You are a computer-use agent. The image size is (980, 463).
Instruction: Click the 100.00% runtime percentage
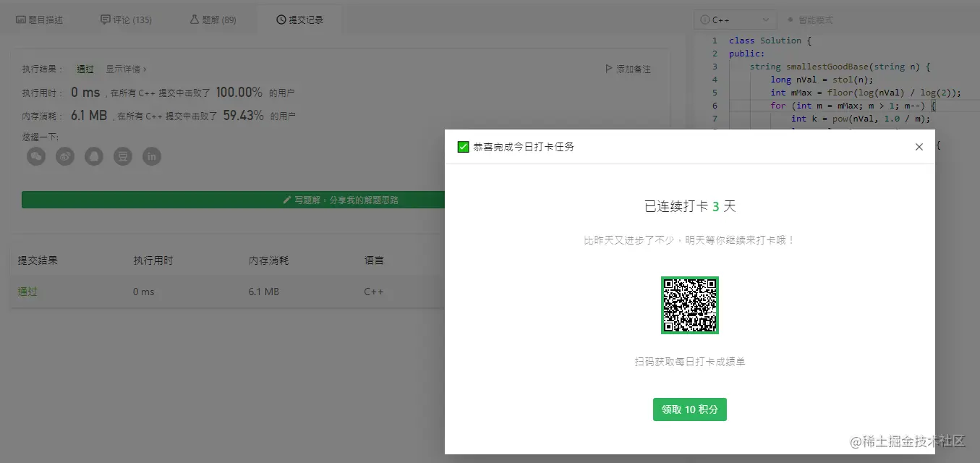coord(239,93)
